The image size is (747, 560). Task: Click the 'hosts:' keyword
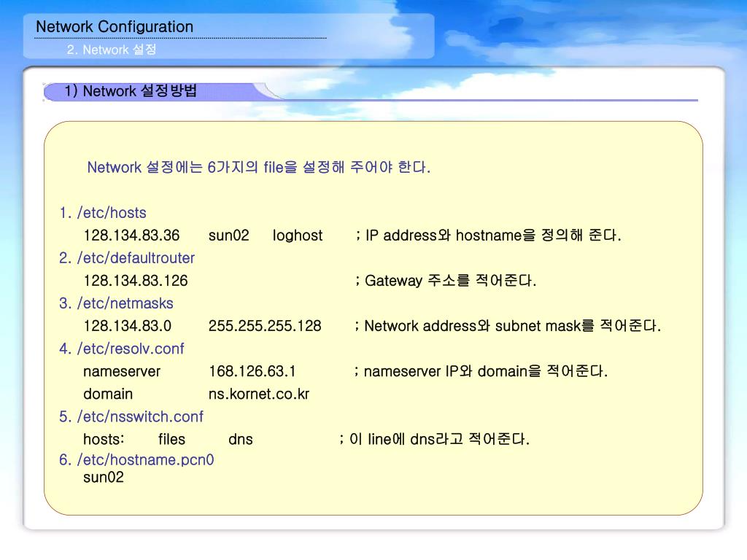(104, 439)
